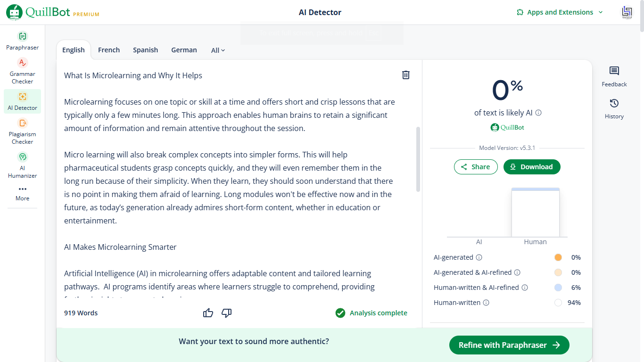This screenshot has width=644, height=362.
Task: Delete text using the trash icon
Action: 405,75
